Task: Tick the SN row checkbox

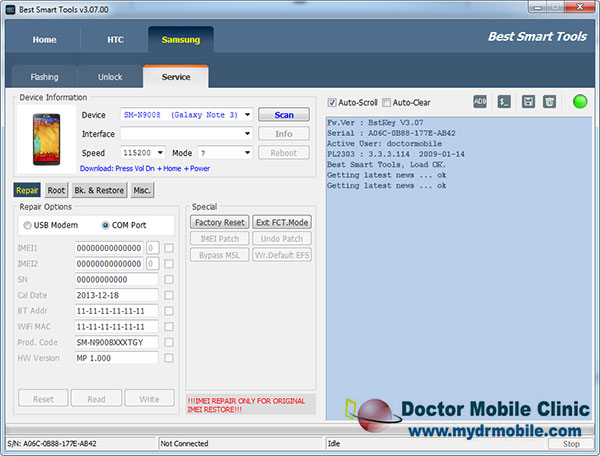Action: click(168, 280)
